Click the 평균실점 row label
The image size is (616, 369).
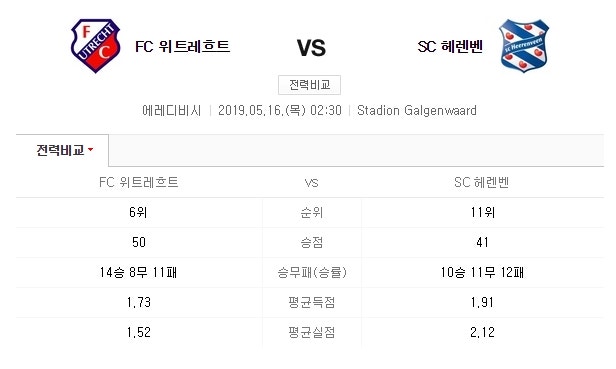pos(312,332)
